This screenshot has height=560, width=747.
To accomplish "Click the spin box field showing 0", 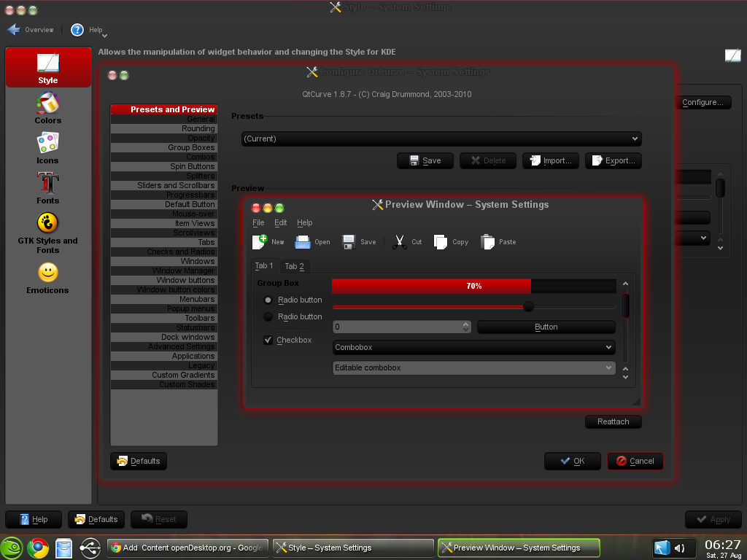I will [398, 327].
